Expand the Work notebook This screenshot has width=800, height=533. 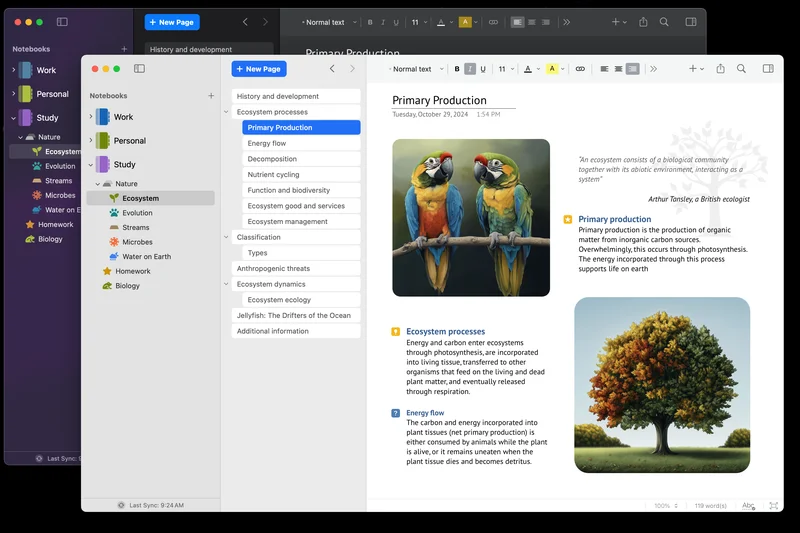pos(91,117)
